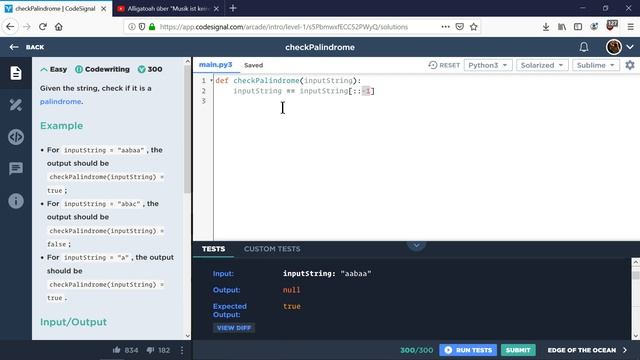Go to EDGE OF THE OCEAN next section
This screenshot has height=360, width=640.
pos(587,350)
